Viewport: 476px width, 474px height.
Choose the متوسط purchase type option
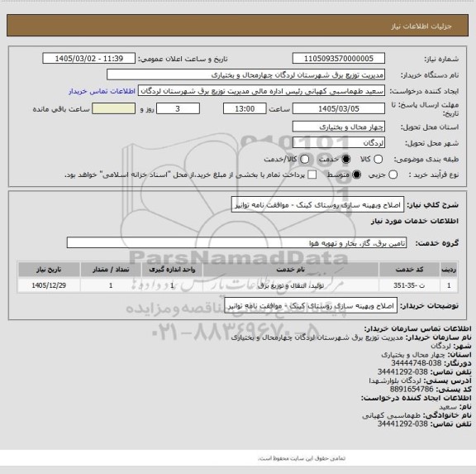[x=356, y=175]
